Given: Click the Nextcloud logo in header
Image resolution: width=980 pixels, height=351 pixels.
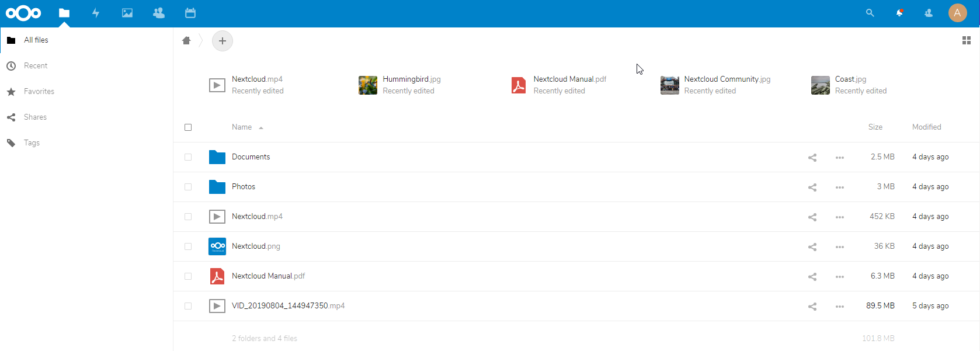Looking at the screenshot, I should [23, 13].
